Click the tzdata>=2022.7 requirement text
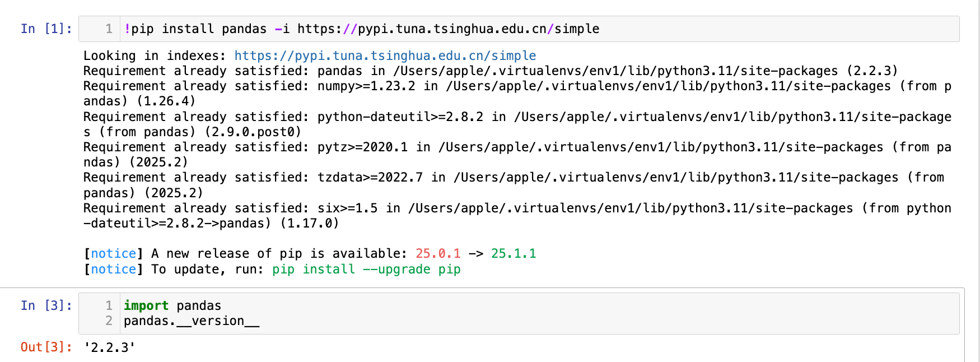 pos(370,177)
